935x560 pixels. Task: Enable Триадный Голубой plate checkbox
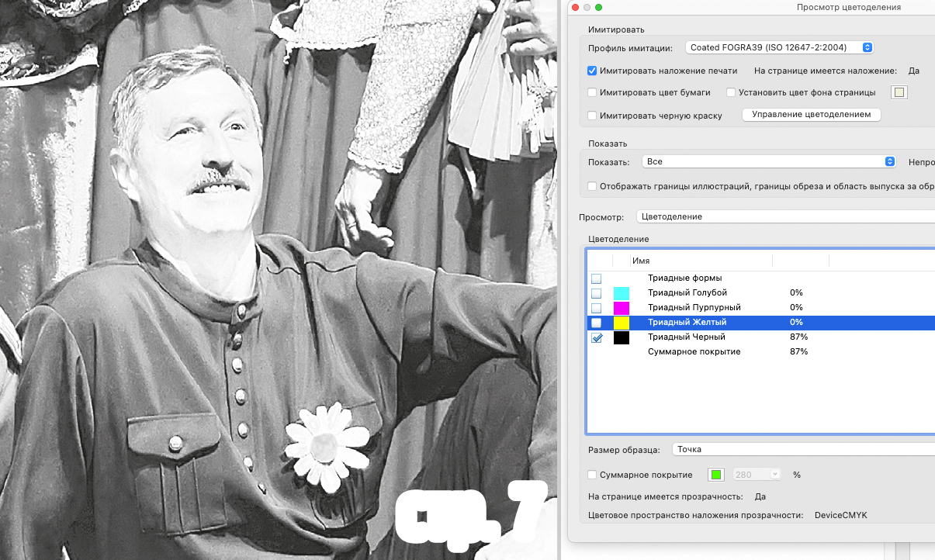[x=596, y=293]
